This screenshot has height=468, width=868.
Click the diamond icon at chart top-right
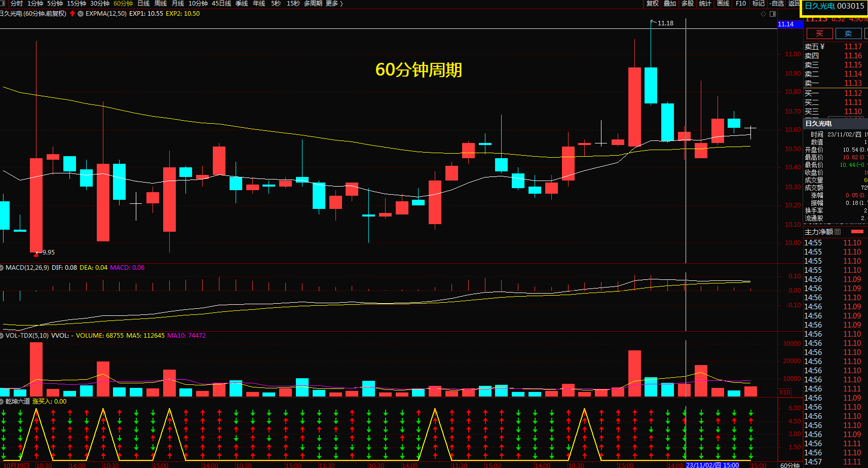764,14
